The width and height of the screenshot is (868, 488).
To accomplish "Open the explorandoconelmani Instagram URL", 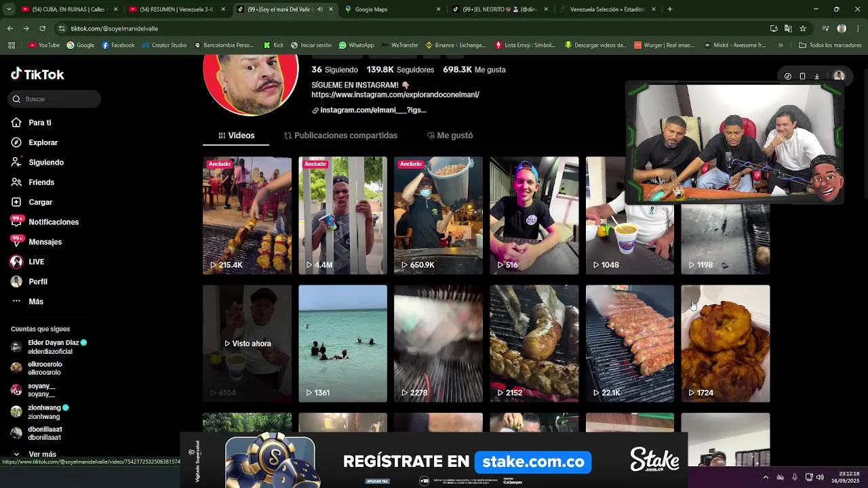I will click(x=395, y=95).
